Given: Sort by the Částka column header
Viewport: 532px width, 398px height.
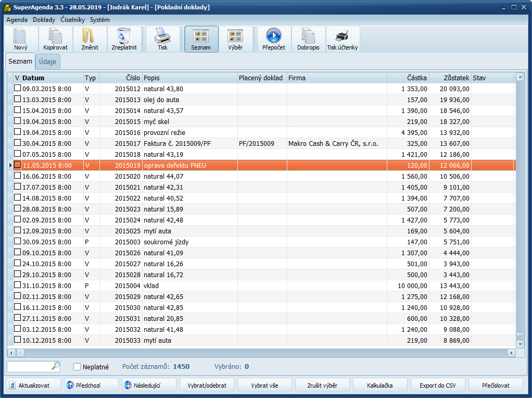Looking at the screenshot, I should 408,78.
